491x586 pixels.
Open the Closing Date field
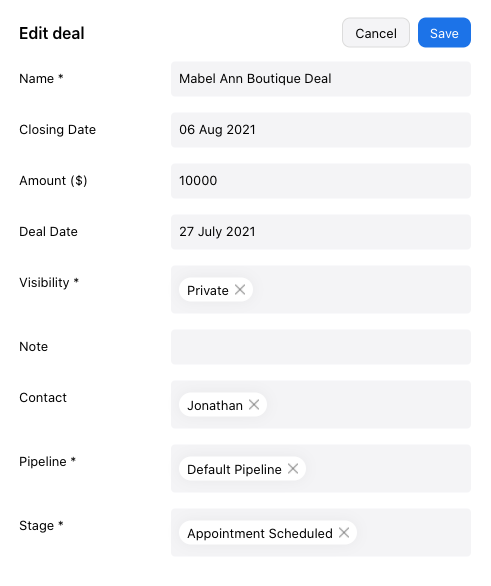pyautogui.click(x=321, y=130)
